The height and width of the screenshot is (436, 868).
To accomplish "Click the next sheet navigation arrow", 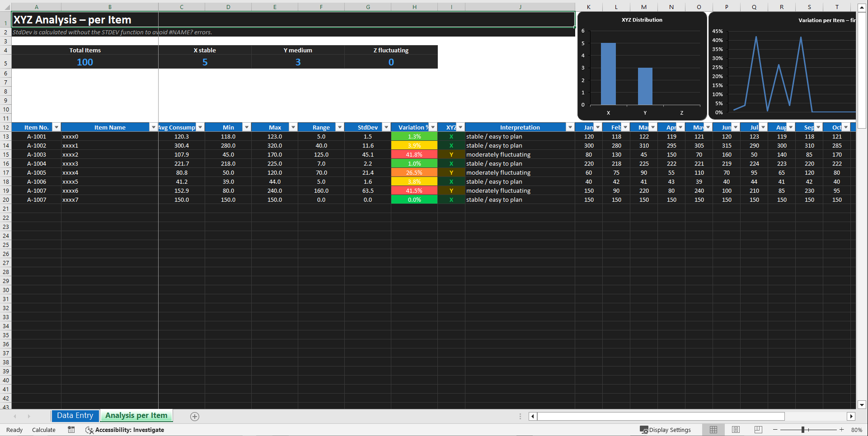I will pos(29,416).
